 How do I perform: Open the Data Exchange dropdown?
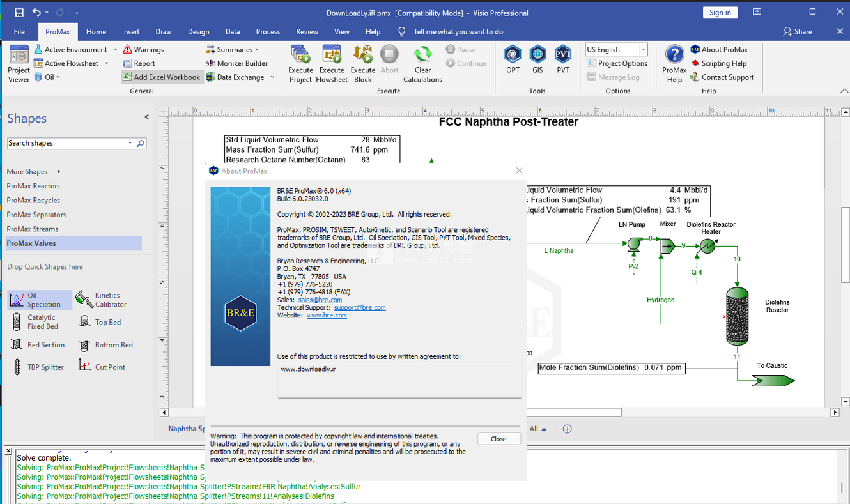[x=240, y=77]
